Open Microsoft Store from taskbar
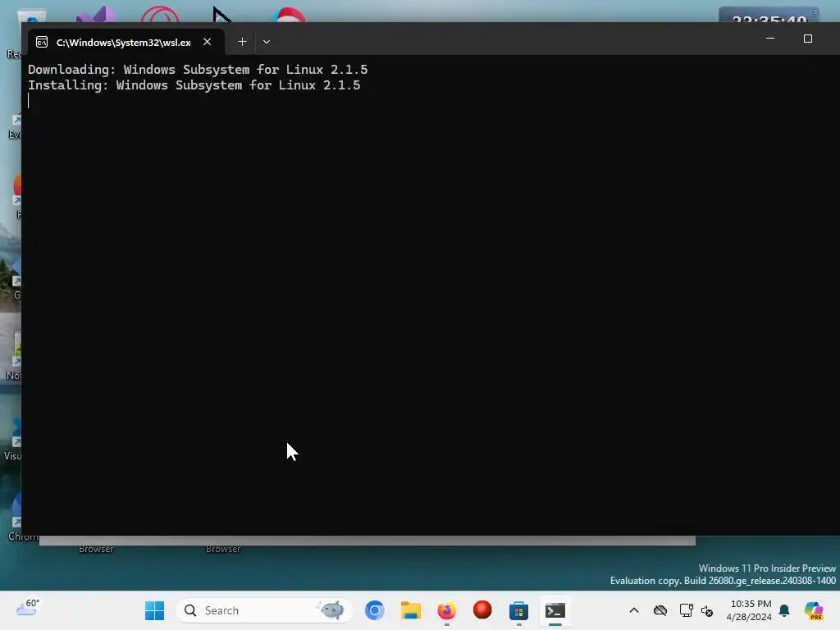The width and height of the screenshot is (840, 630). pyautogui.click(x=518, y=610)
